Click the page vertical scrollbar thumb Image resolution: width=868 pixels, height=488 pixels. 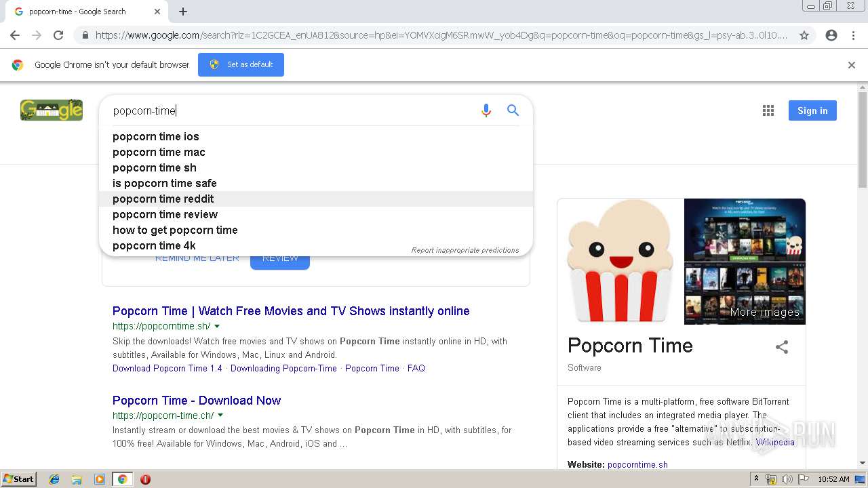pyautogui.click(x=863, y=140)
